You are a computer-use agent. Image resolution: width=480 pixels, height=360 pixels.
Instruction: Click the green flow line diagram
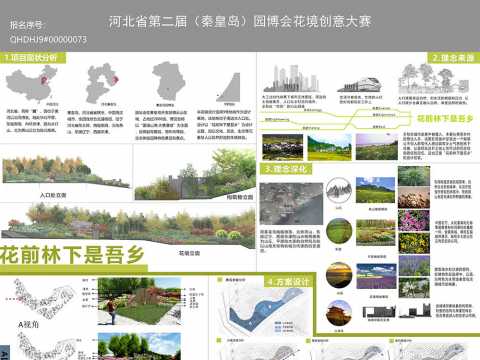click(x=337, y=118)
